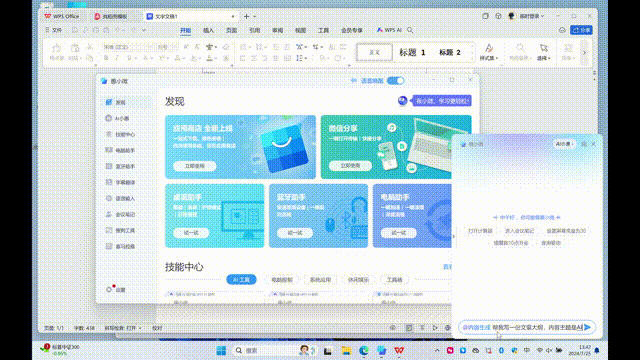
Task: Open the font name combo box
Action: (128, 47)
